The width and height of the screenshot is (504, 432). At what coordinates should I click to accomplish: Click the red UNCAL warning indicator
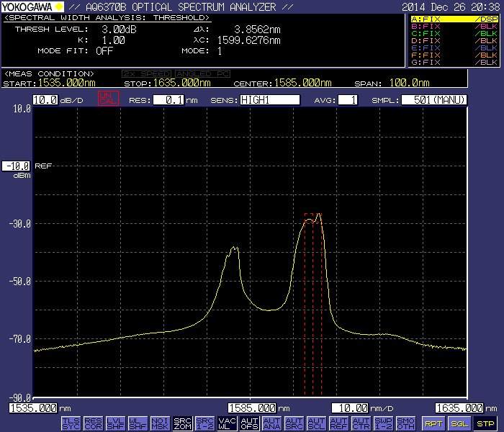coord(106,100)
